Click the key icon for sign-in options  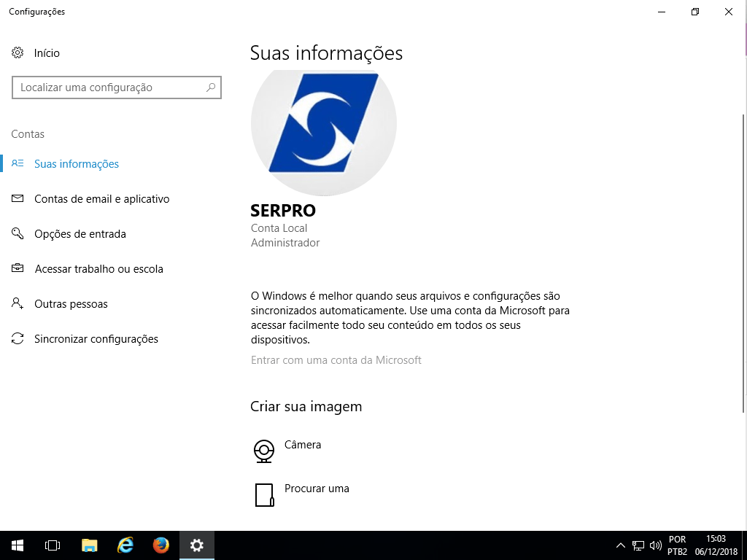point(18,234)
